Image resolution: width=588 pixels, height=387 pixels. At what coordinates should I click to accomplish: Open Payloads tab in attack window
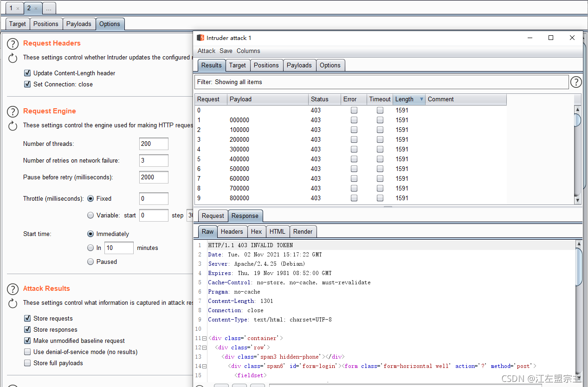pos(299,66)
